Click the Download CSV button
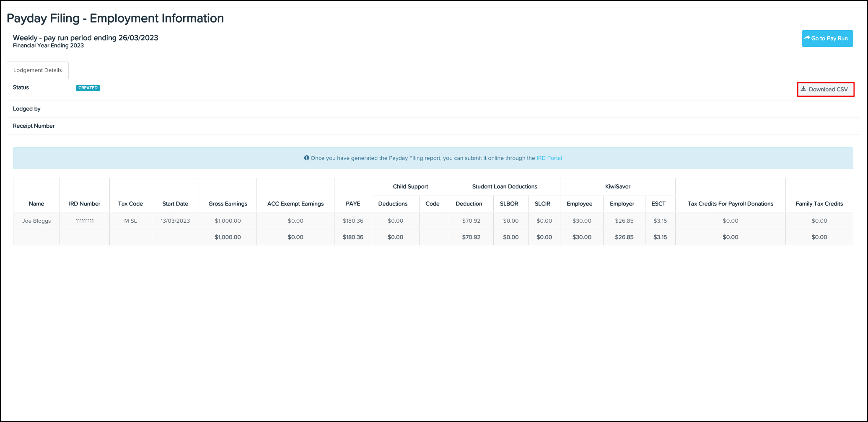Image resolution: width=868 pixels, height=422 pixels. pos(825,89)
